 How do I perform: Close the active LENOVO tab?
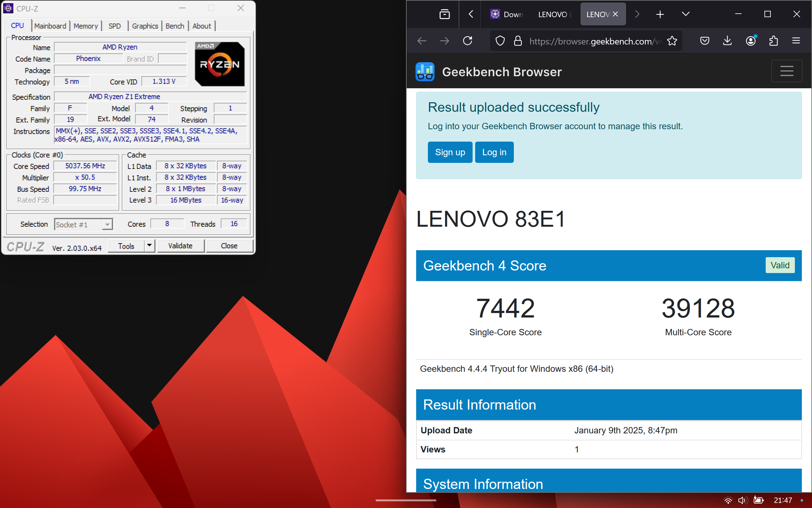615,14
